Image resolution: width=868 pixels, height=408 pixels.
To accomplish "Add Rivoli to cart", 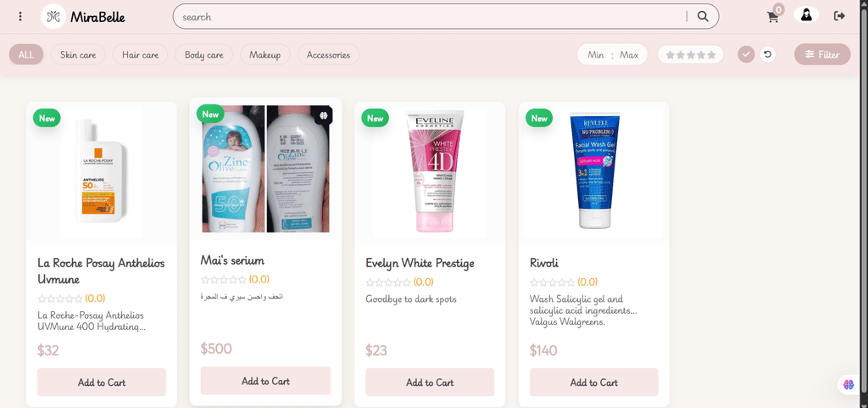I will click(594, 383).
